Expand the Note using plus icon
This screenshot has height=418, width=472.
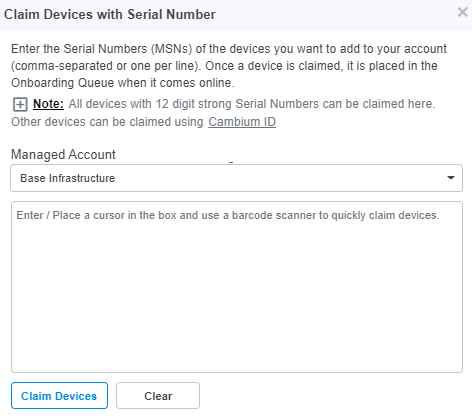point(20,105)
